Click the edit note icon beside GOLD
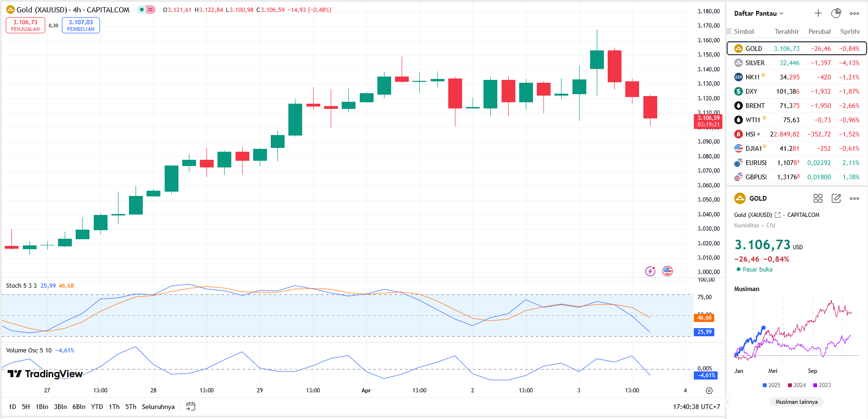This screenshot has height=419, width=868. point(836,198)
